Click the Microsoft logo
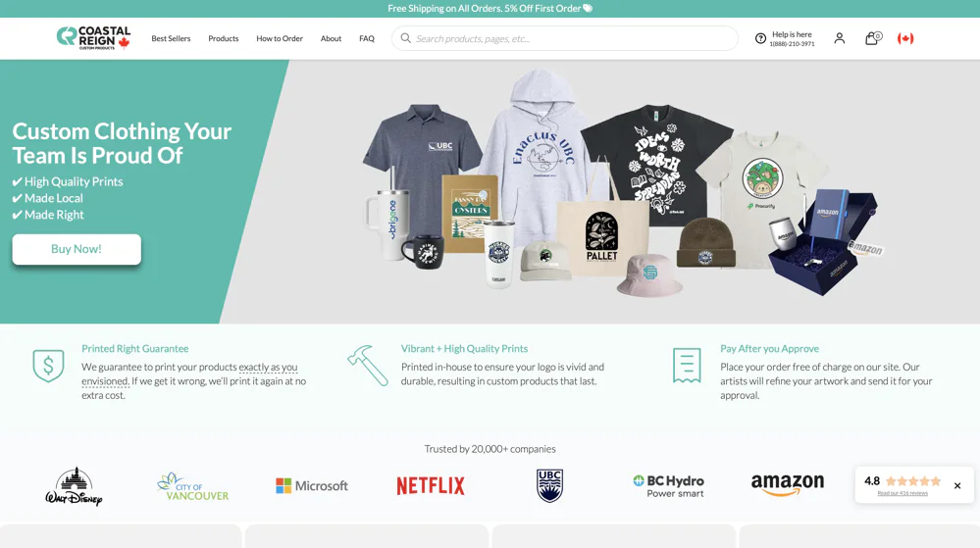This screenshot has width=980, height=548. click(x=311, y=485)
